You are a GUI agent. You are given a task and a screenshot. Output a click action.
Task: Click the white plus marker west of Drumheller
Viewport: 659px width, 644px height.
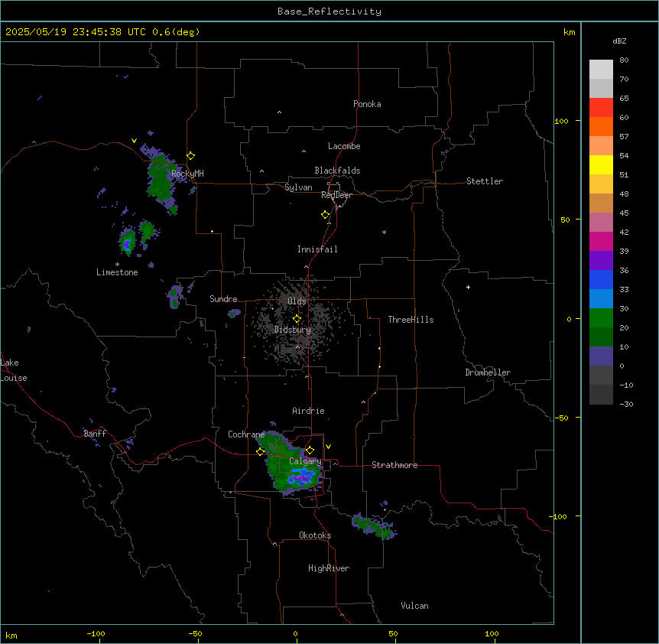point(468,287)
